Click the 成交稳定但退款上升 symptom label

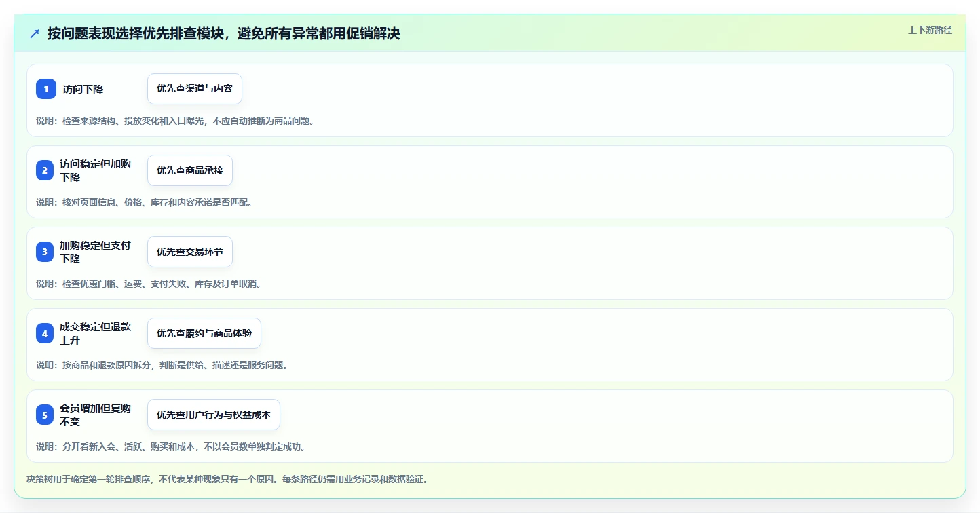[x=95, y=333]
